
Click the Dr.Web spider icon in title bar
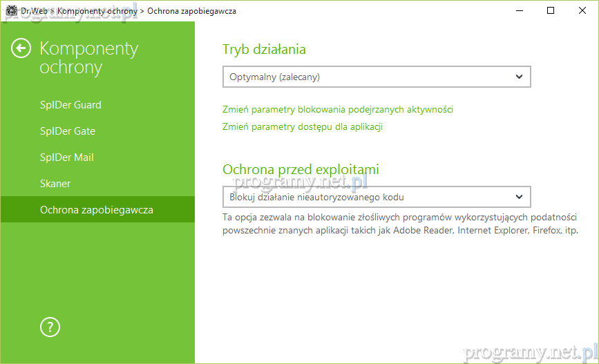tap(10, 11)
